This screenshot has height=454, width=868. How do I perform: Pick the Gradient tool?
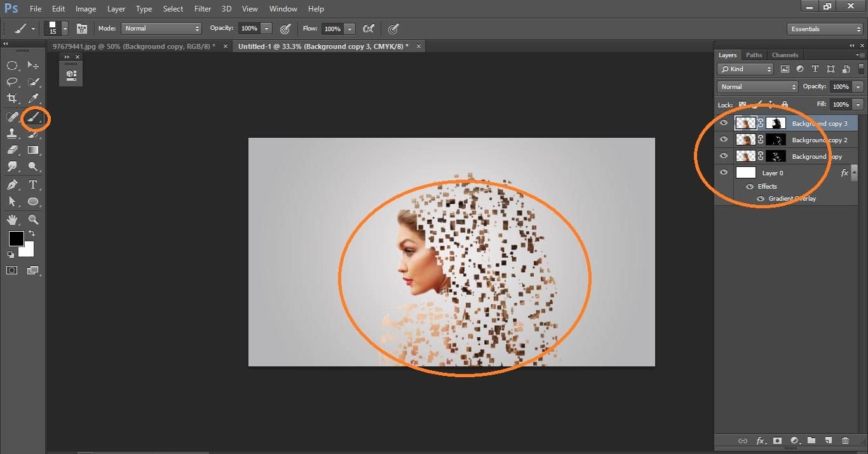(x=33, y=150)
